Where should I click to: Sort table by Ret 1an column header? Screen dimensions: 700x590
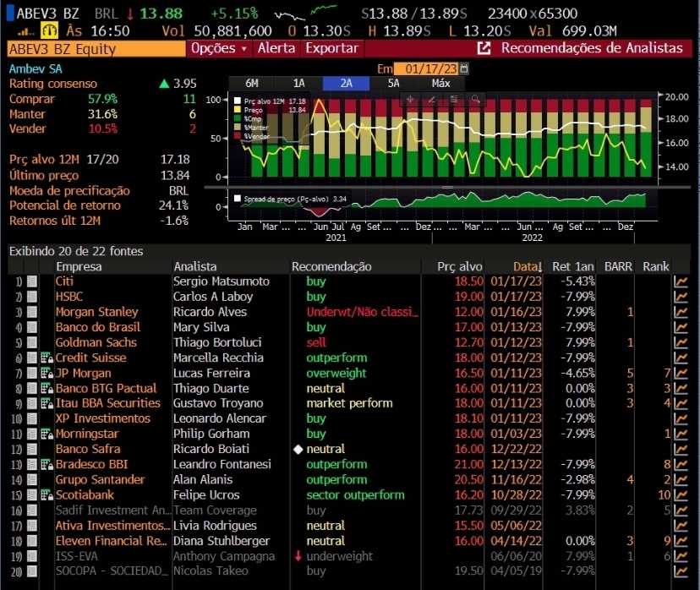tap(573, 267)
